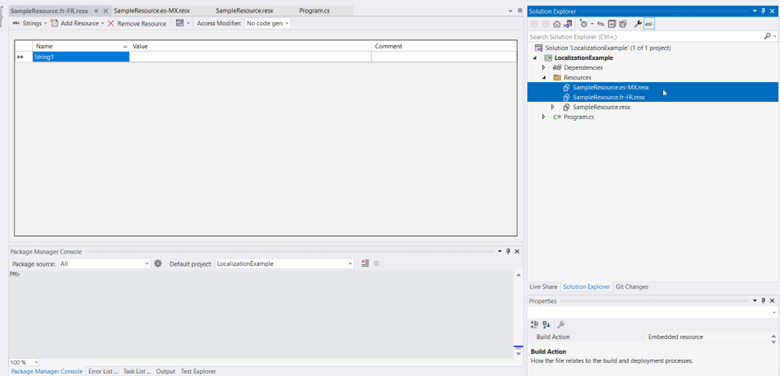
Task: Open Package Manager Console settings gear
Action: pyautogui.click(x=158, y=264)
